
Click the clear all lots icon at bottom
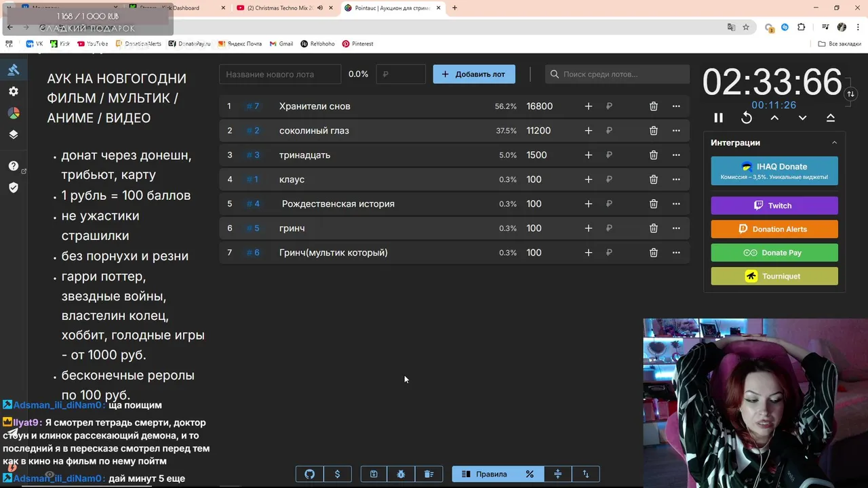429,474
